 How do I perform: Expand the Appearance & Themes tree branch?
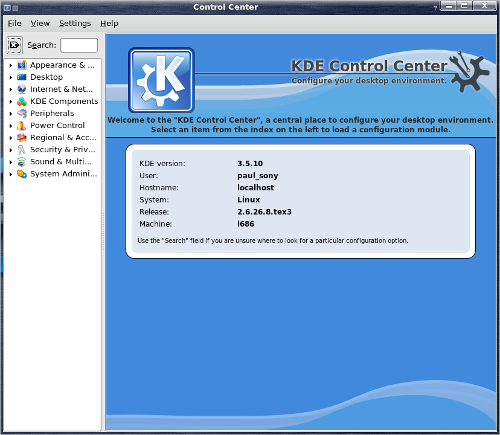pyautogui.click(x=11, y=65)
